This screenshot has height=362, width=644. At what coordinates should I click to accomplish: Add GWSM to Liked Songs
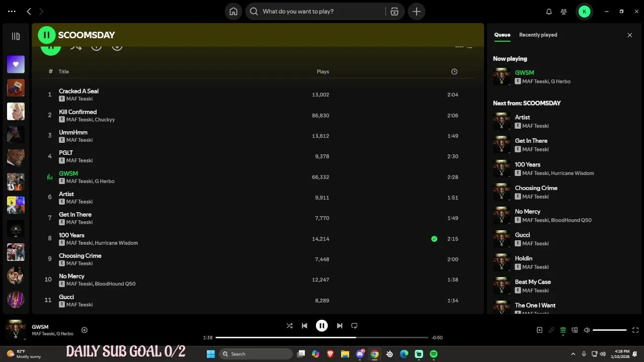point(85,330)
